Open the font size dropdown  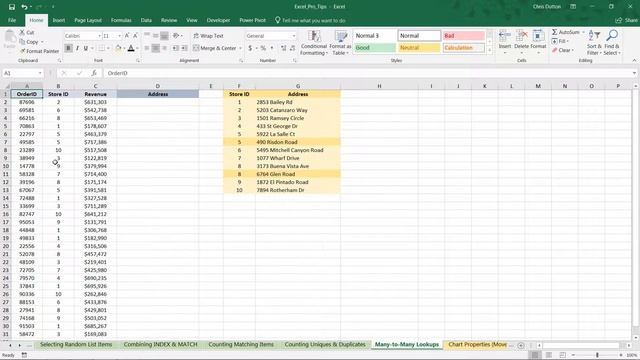pyautogui.click(x=119, y=36)
